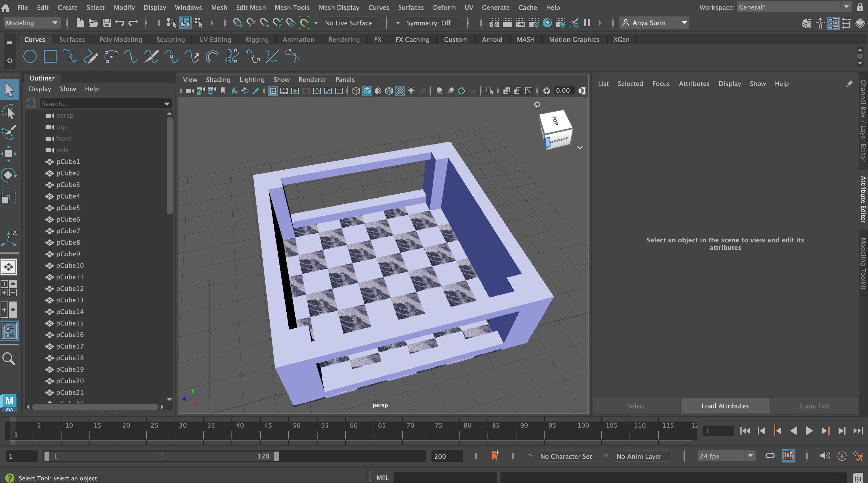Click the Lasso Select tool
The width and height of the screenshot is (868, 483).
[x=9, y=111]
